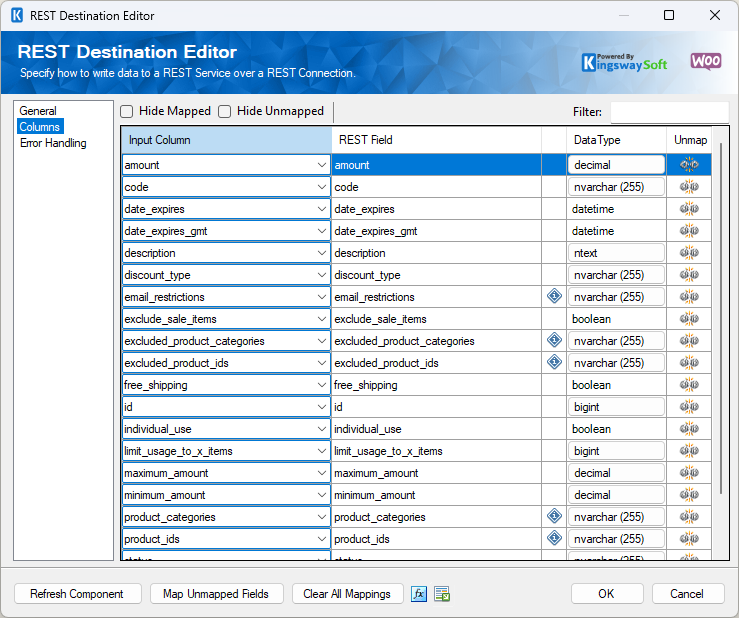Click the spreadsheet mapping icon beside fx
This screenshot has height=618, width=739.
point(442,594)
